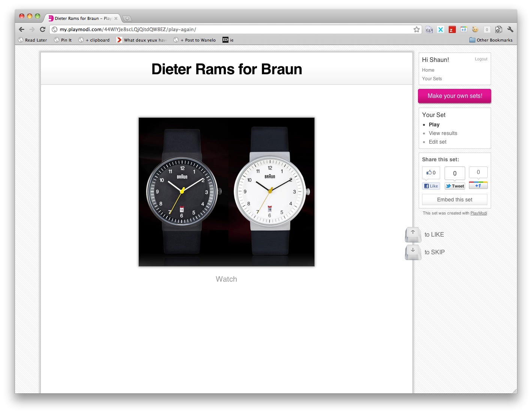Select Edit set in Your Set

point(437,142)
